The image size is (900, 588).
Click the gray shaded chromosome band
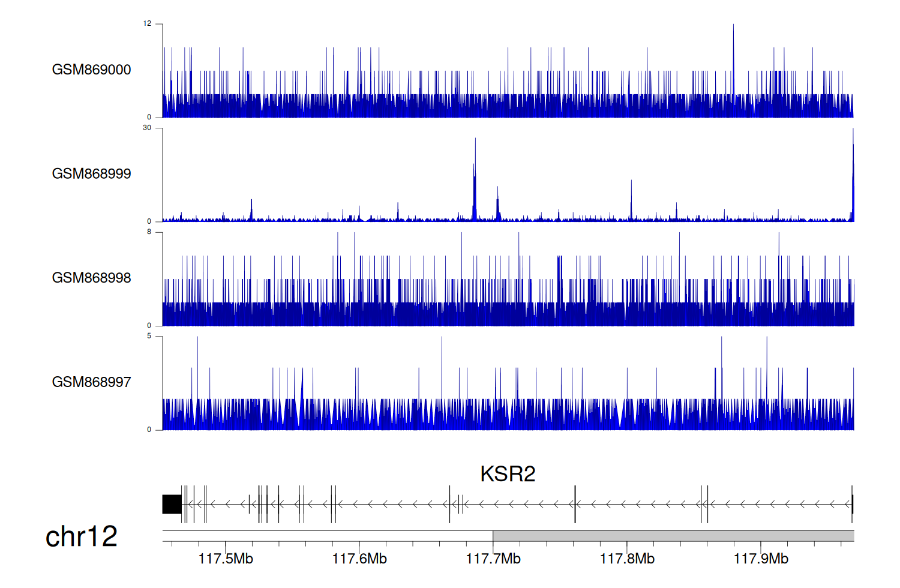tap(673, 536)
